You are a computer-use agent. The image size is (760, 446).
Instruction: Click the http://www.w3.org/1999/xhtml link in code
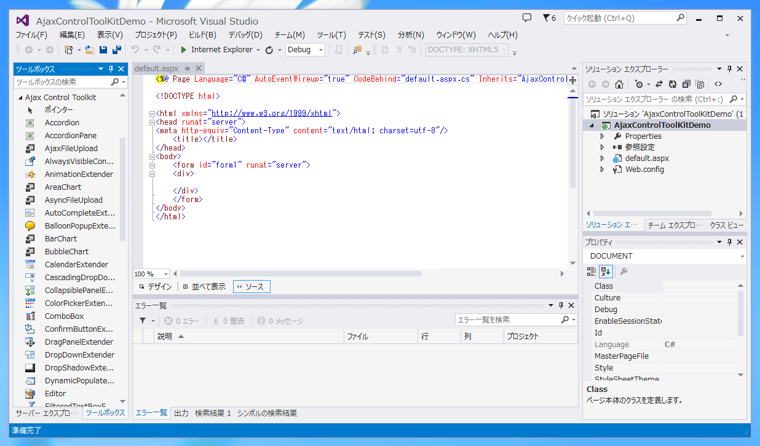point(272,113)
